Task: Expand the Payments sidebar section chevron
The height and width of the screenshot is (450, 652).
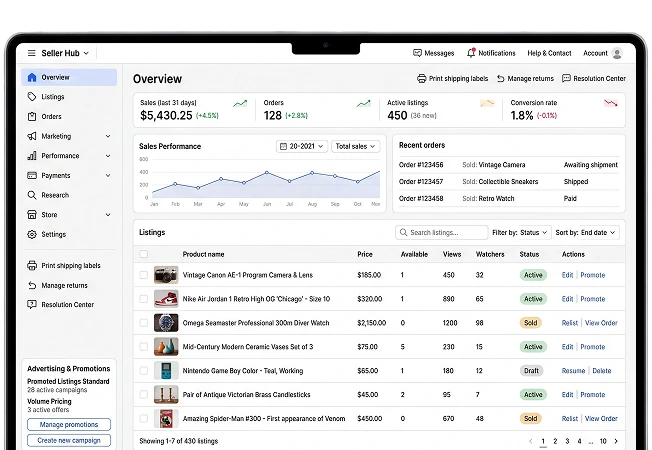Action: pyautogui.click(x=108, y=176)
